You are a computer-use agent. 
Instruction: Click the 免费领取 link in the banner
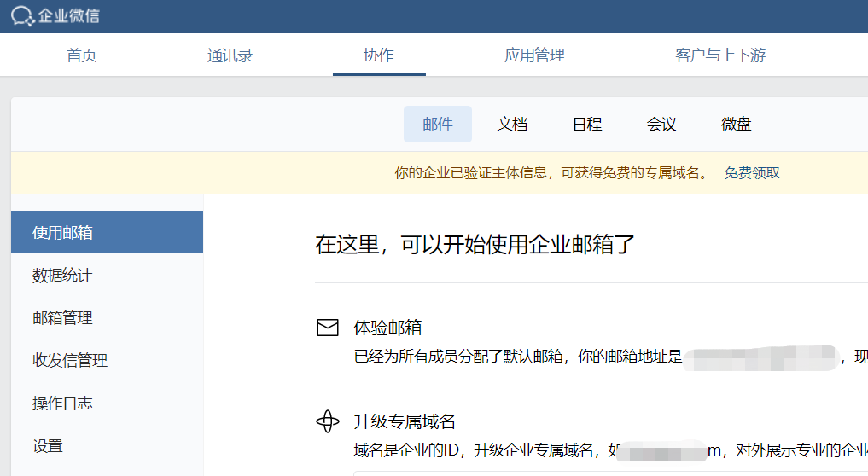[x=752, y=173]
